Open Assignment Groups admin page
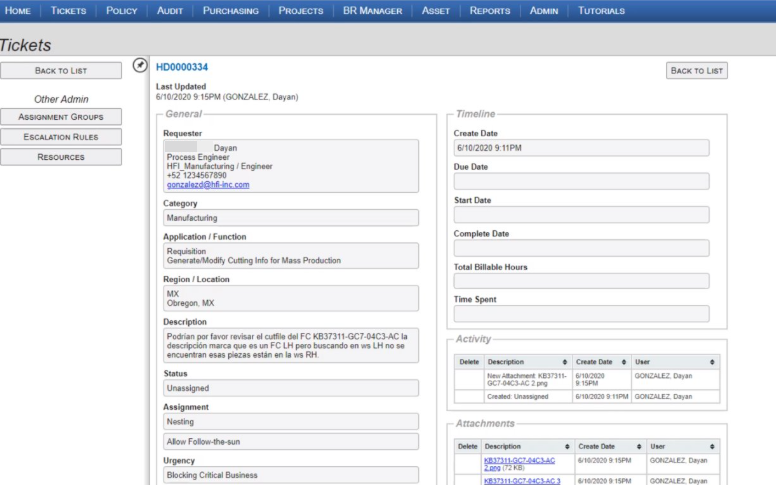Image resolution: width=776 pixels, height=485 pixels. 61,117
